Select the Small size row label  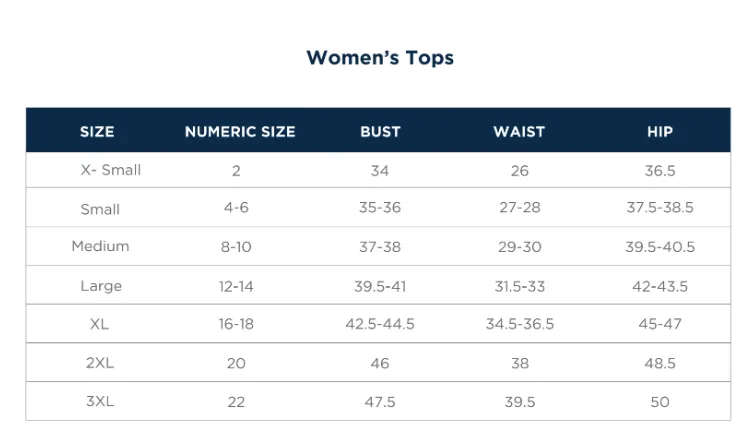click(100, 209)
